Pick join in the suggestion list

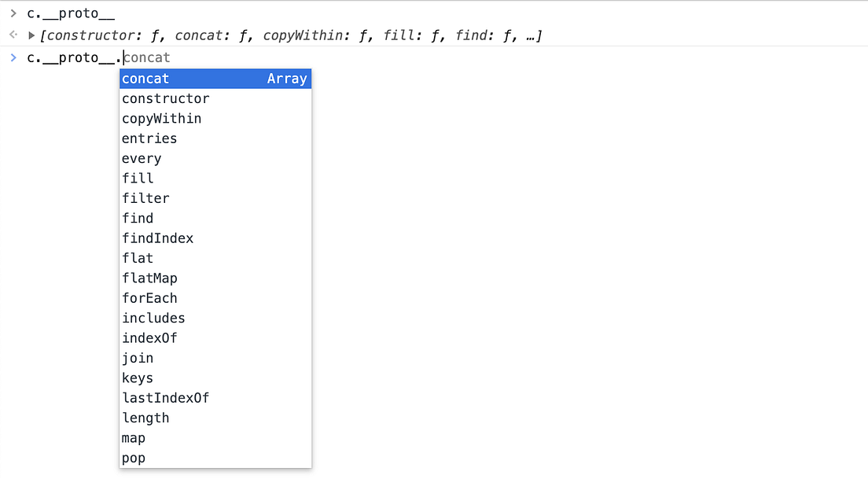coord(215,358)
